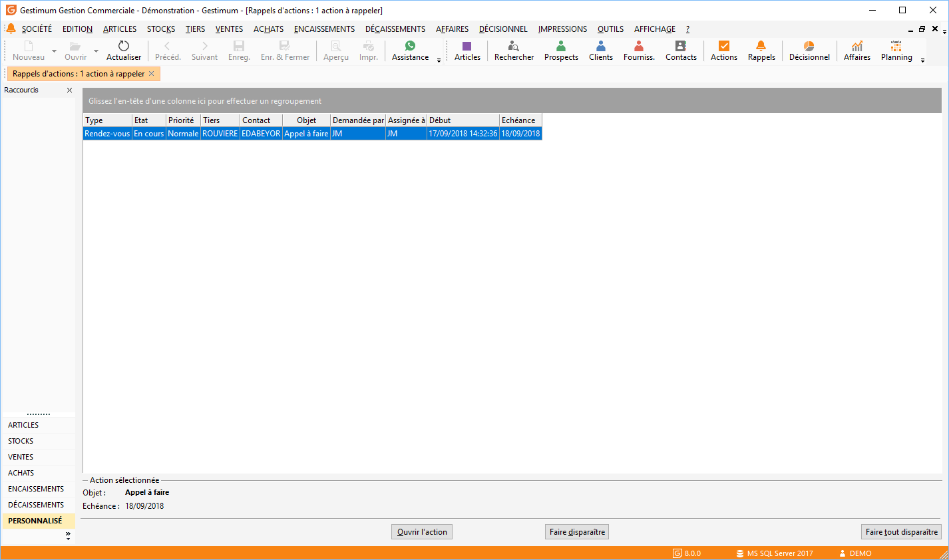Open the ARTICLES menu
This screenshot has width=949, height=560.
(120, 29)
